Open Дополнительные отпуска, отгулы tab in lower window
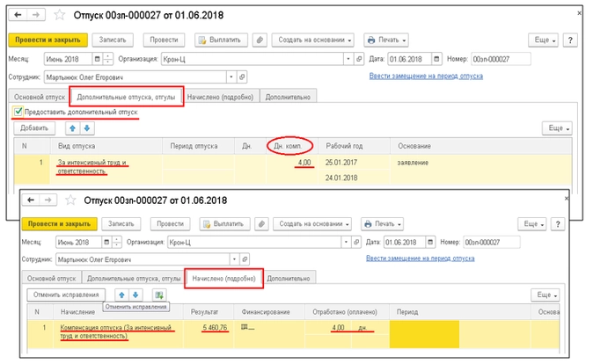The image size is (593, 364). [134, 278]
